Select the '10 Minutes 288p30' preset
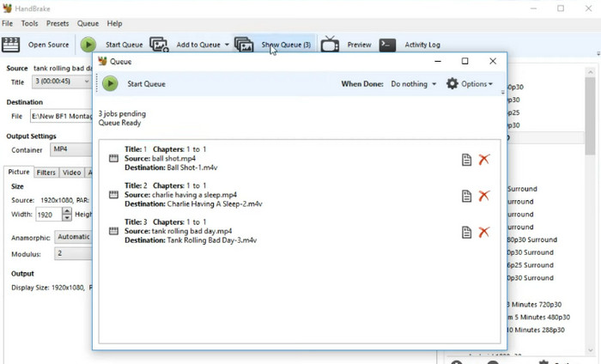This screenshot has width=601, height=364. [x=536, y=330]
